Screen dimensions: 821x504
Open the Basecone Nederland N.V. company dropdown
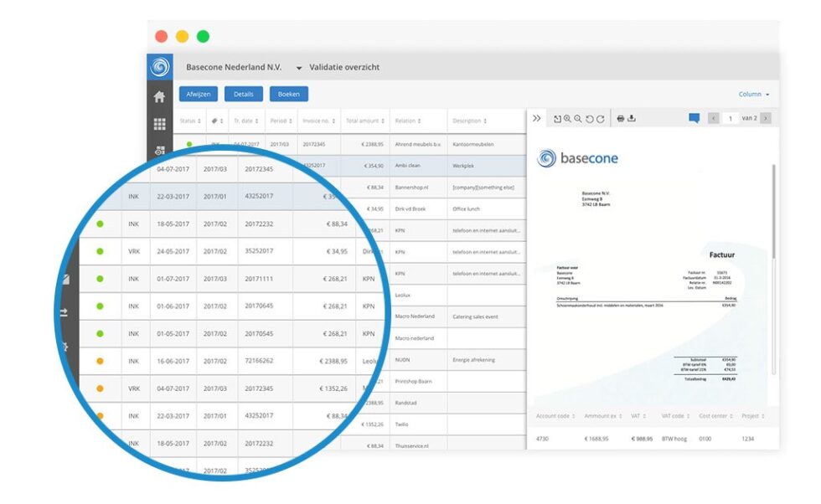point(298,68)
